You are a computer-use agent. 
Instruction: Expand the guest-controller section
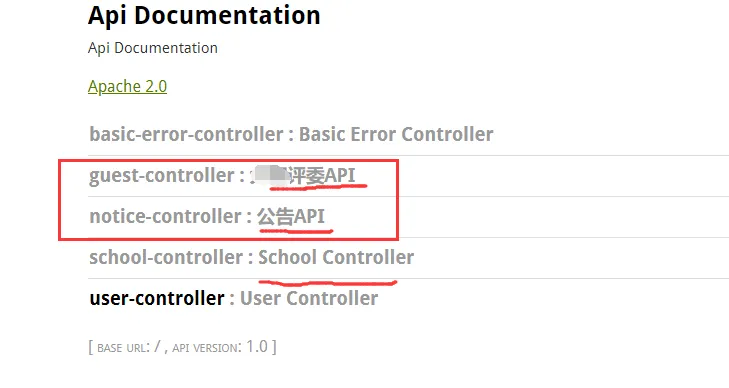click(x=162, y=176)
